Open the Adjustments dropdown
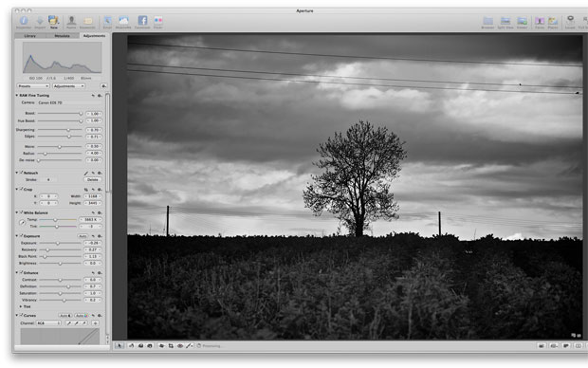Viewport: 588px width, 368px height. pos(68,86)
